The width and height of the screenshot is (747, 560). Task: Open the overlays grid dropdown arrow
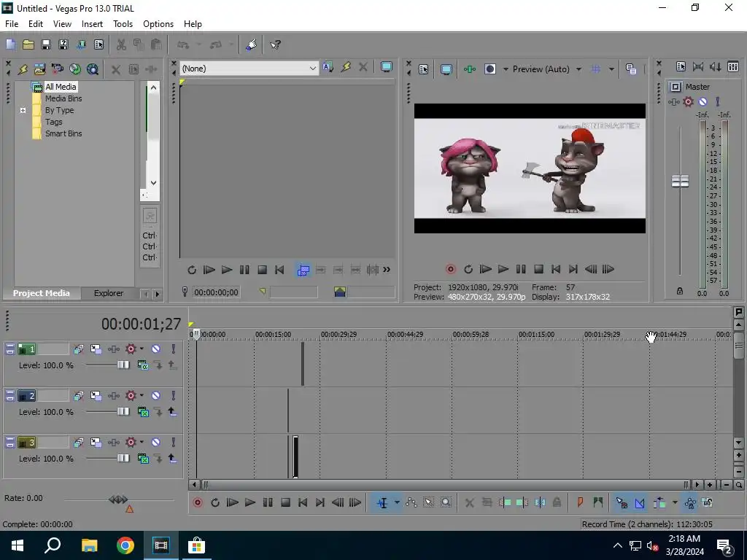(611, 69)
